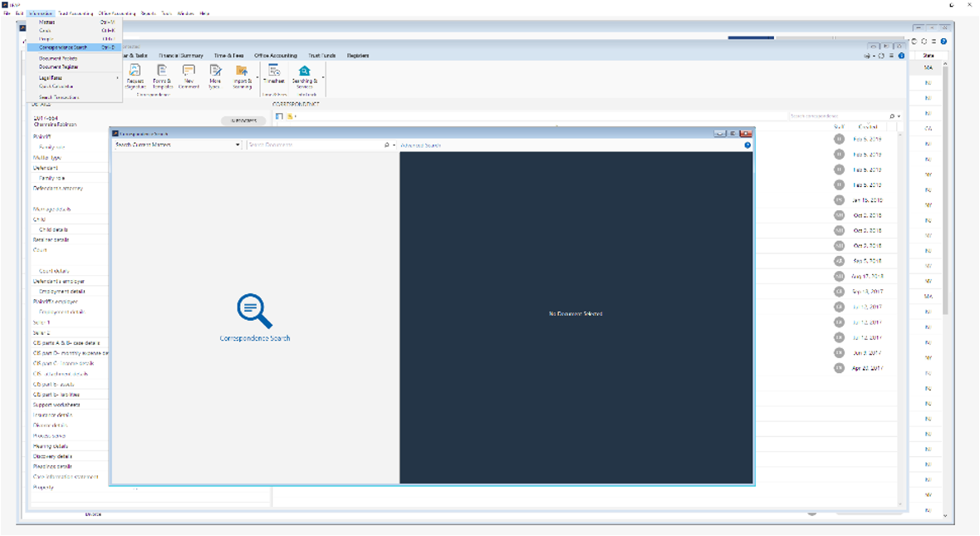Select Retainer details in details list
The height and width of the screenshot is (536, 980).
point(51,239)
